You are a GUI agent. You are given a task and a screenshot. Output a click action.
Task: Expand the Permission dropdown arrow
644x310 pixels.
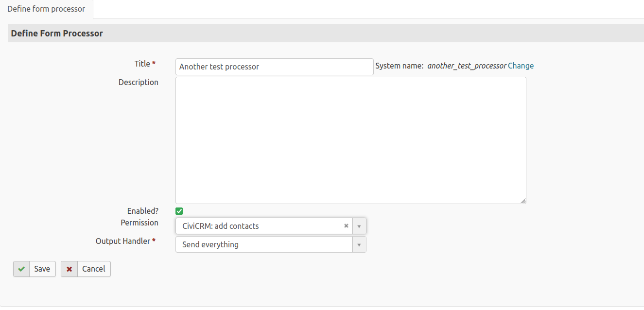click(x=359, y=226)
